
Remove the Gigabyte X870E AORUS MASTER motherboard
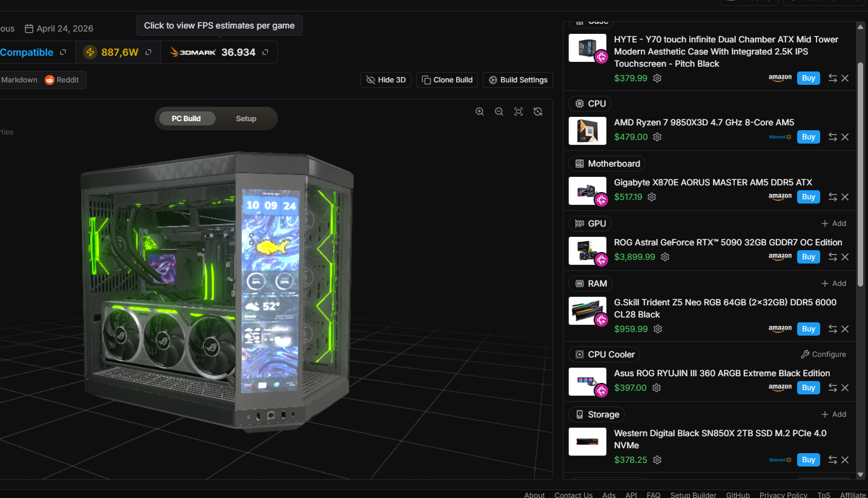(x=845, y=197)
